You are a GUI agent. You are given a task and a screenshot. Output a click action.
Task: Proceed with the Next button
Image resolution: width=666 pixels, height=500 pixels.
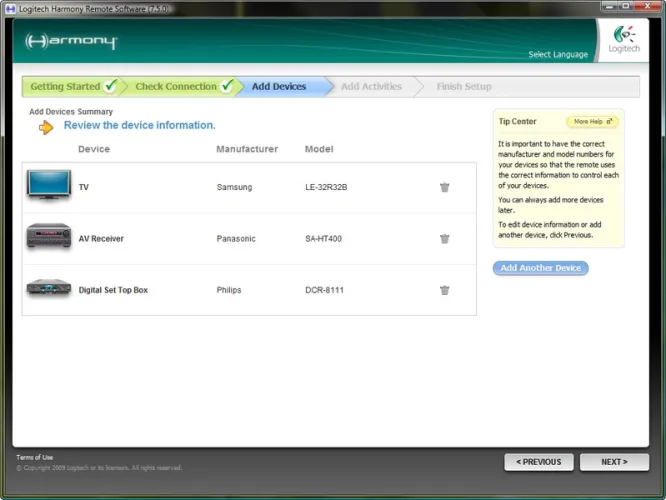614,462
